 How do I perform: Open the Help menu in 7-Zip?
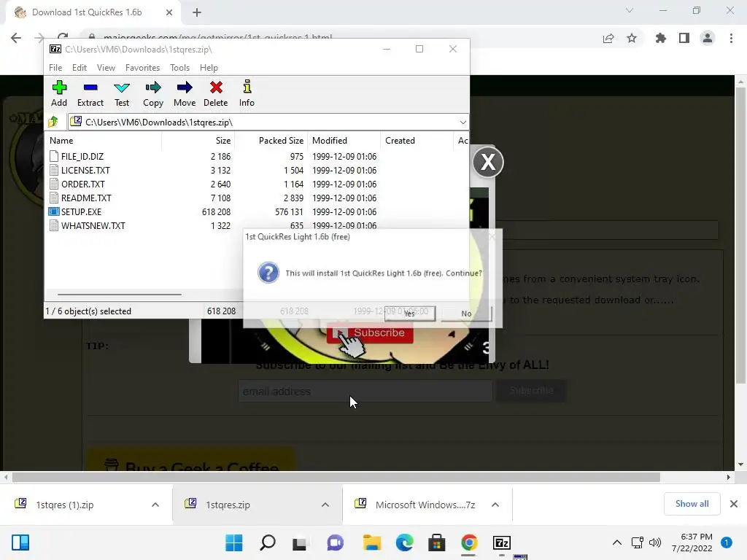[209, 68]
